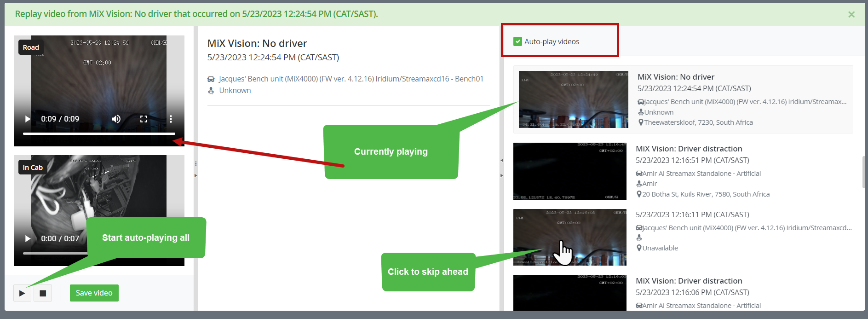
Task: Click the vehicle icon in the 12:16:11 PM entry
Action: pos(639,228)
